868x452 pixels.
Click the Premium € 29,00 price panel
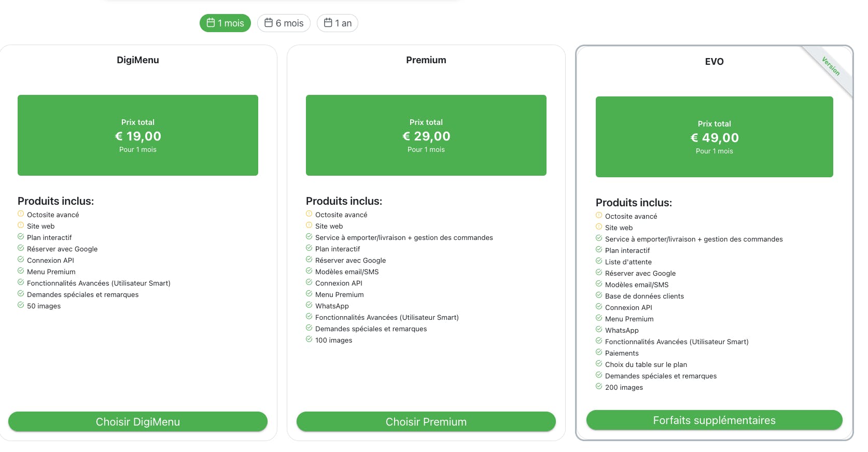pos(426,135)
